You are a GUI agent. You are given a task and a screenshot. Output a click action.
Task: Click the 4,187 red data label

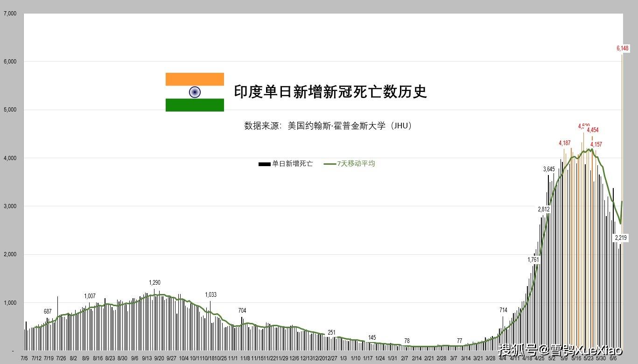click(x=565, y=143)
